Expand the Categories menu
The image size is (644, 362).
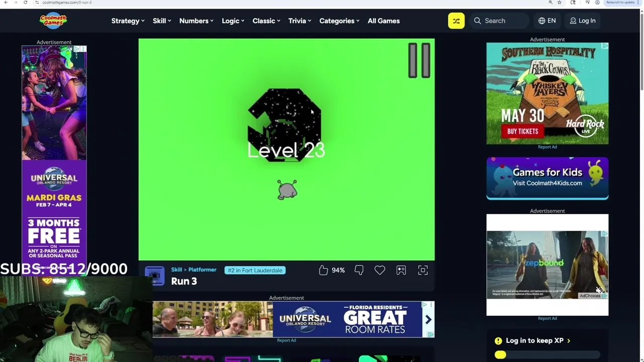[339, 21]
